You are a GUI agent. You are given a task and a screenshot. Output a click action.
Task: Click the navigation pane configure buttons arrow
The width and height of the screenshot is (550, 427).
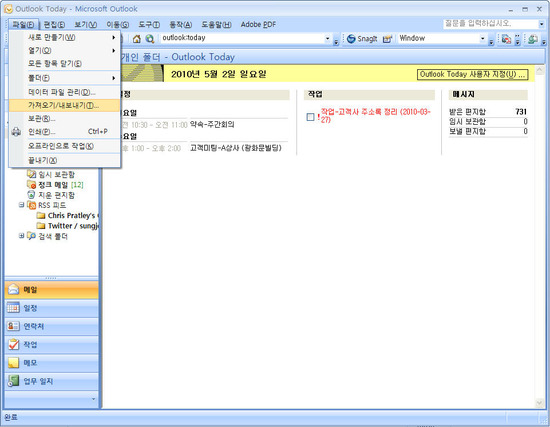[93, 399]
